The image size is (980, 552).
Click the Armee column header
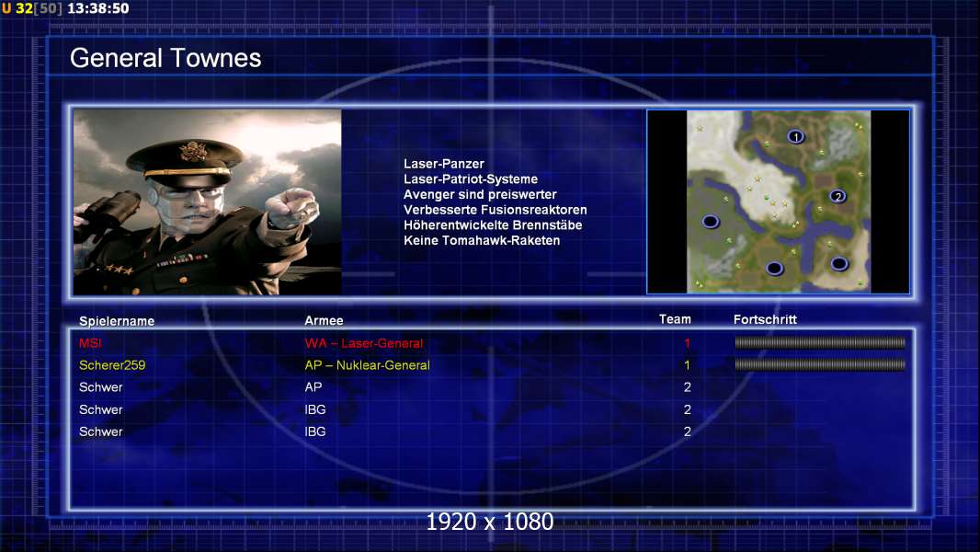click(324, 320)
